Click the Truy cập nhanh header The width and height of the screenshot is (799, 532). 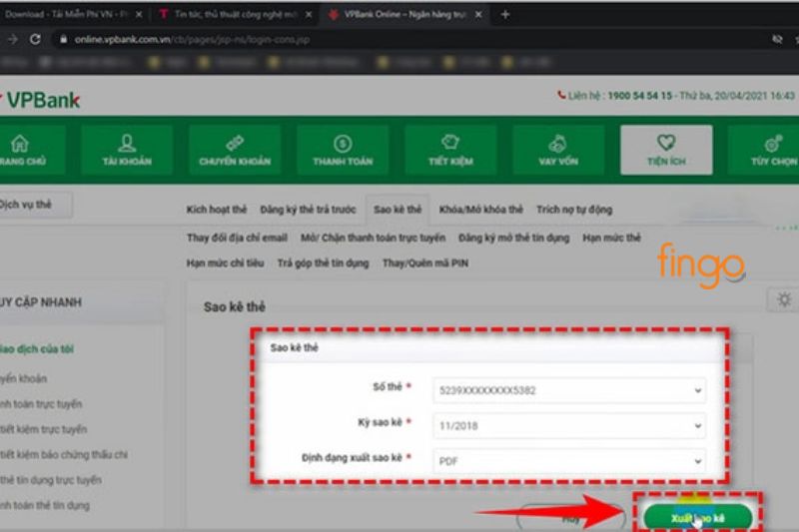tap(41, 302)
